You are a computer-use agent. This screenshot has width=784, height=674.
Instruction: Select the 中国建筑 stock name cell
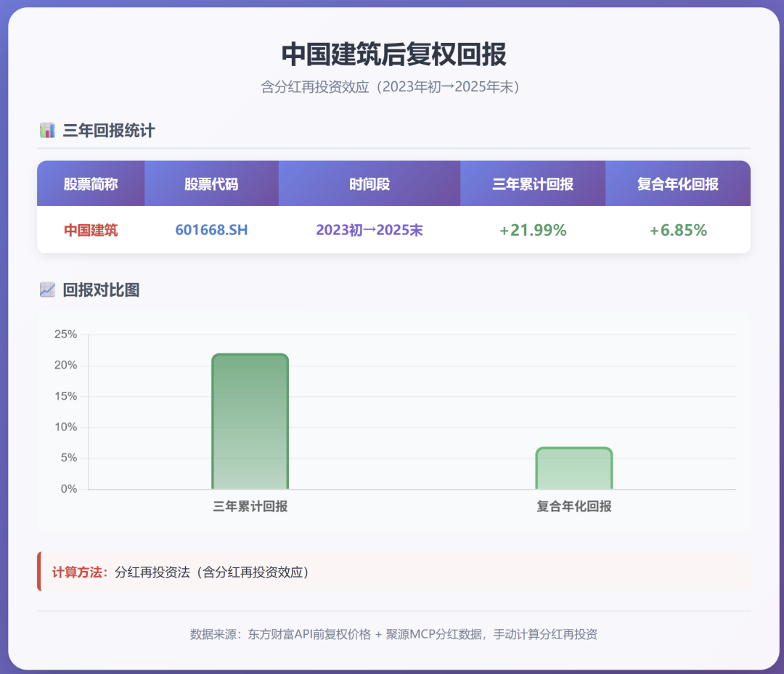point(91,230)
